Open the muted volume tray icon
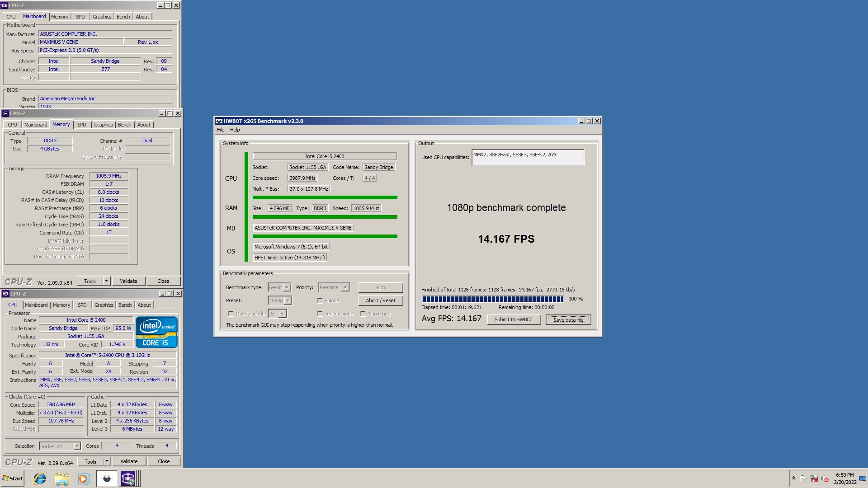868x488 pixels. coord(825,478)
